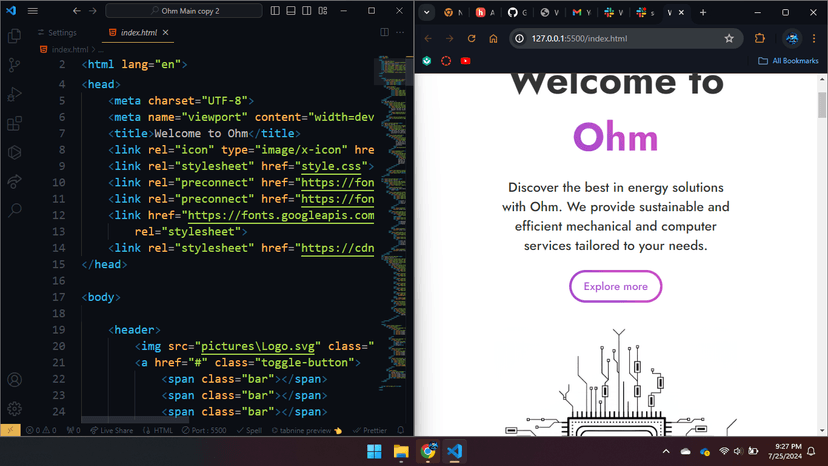Viewport: 828px width, 466px height.
Task: Open the Search view in activity bar
Action: 14,210
